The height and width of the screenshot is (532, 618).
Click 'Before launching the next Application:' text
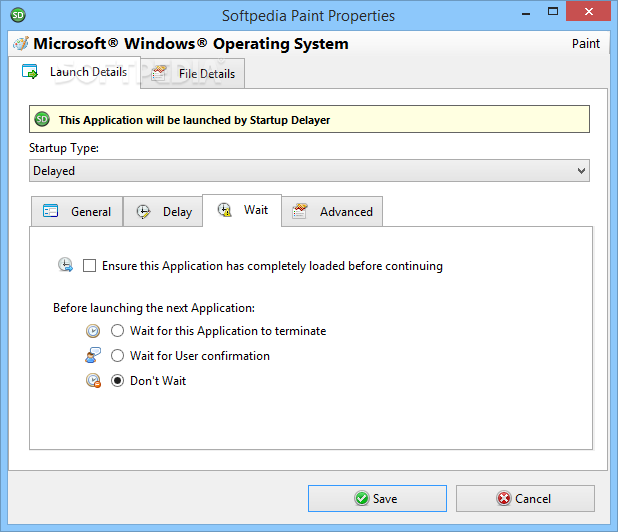[x=154, y=308]
